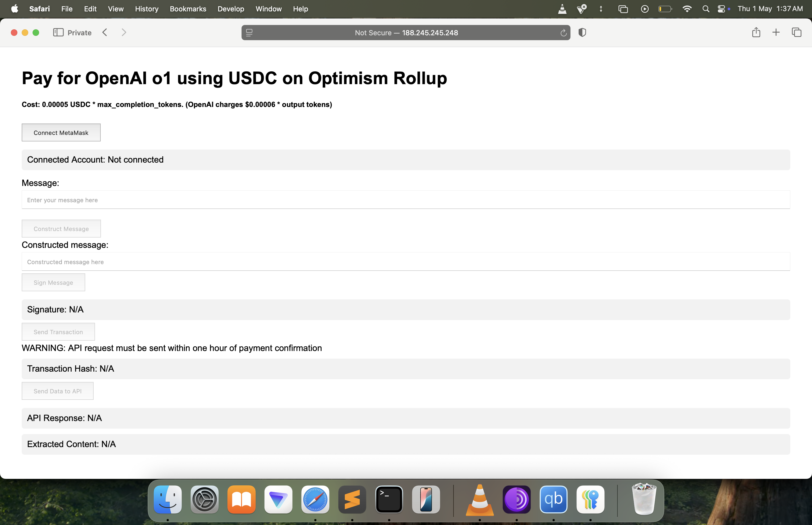Open the privacy report shield icon
This screenshot has height=525, width=812.
tap(582, 32)
